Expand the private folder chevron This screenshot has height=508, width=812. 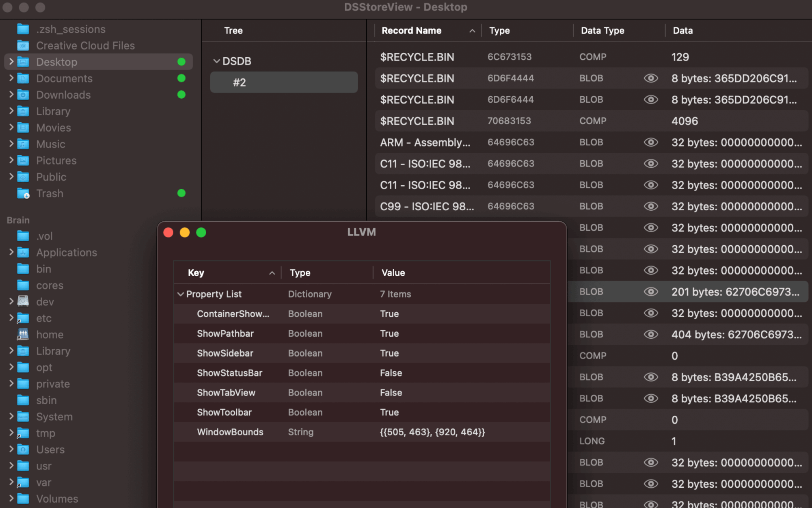[11, 384]
